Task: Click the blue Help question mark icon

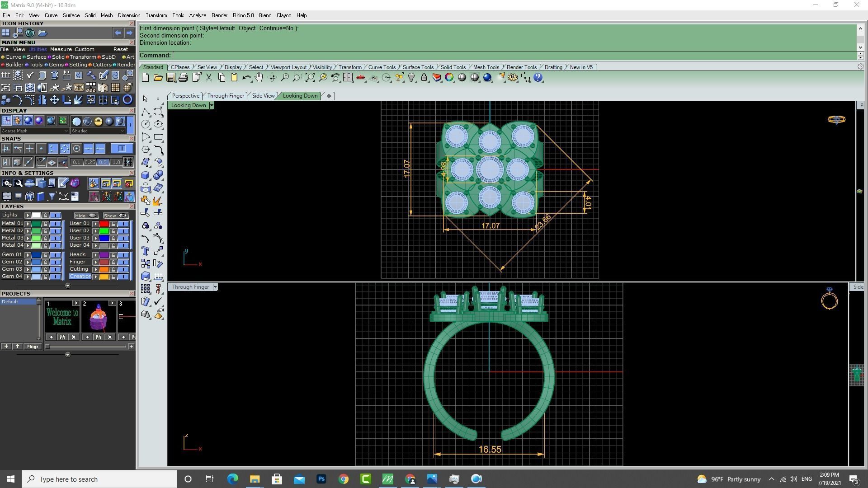Action: tap(538, 78)
